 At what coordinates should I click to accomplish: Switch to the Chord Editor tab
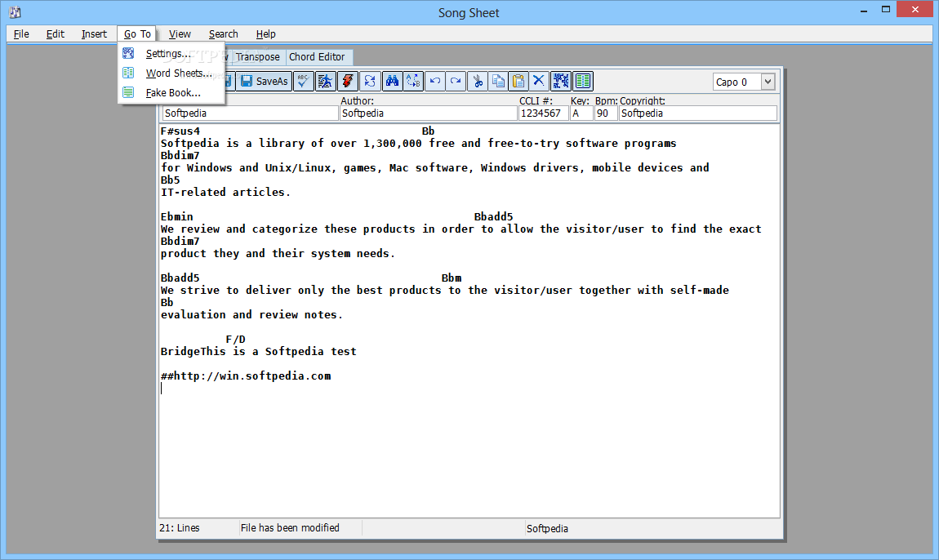pos(318,57)
